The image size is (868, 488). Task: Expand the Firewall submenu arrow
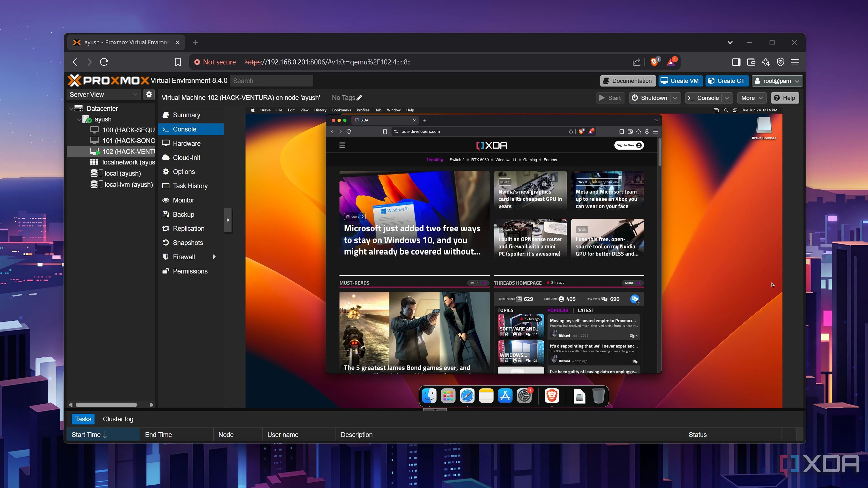214,257
